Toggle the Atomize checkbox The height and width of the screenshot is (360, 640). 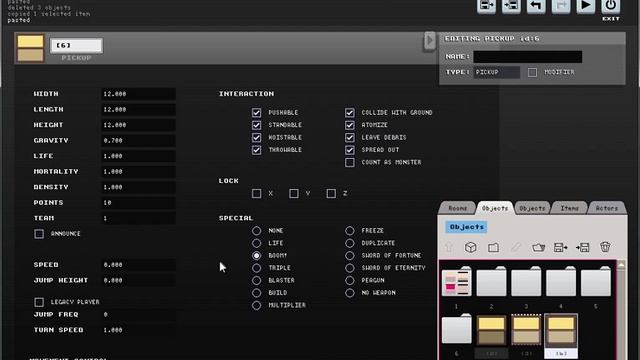point(349,125)
